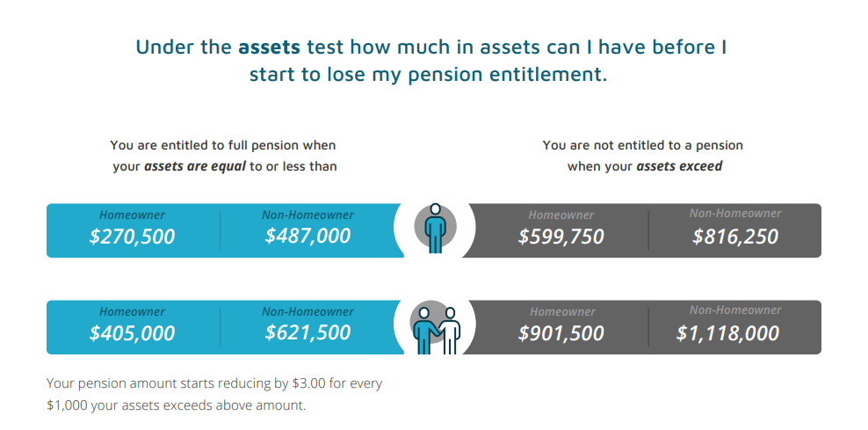Click the 'You are not entitled to a pension' text
This screenshot has width=868, height=430.
coord(643,146)
